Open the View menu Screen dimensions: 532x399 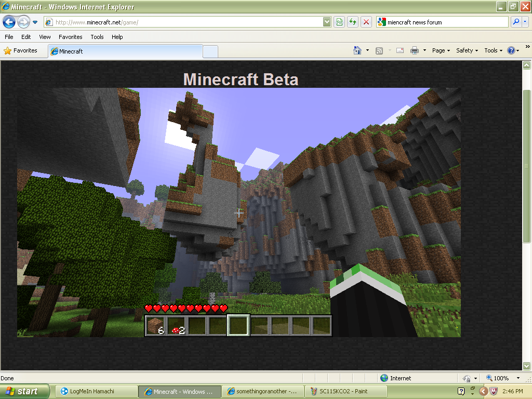coord(45,37)
